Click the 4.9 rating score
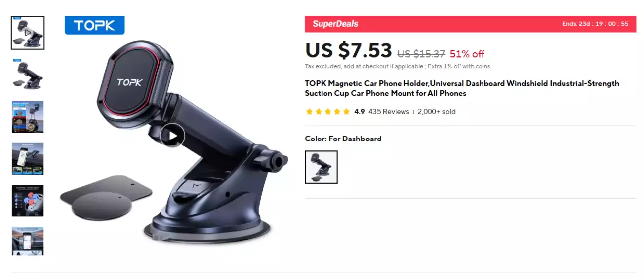The height and width of the screenshot is (278, 644). tap(359, 112)
